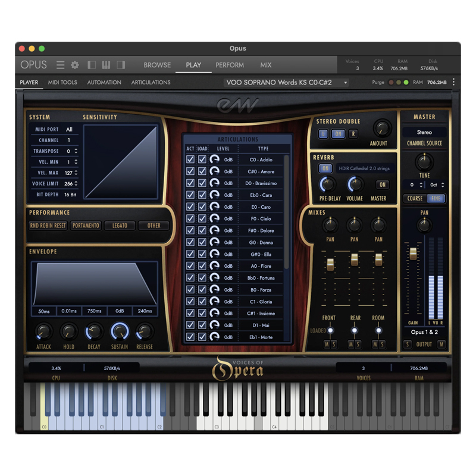The image size is (476, 476).
Task: Uncheck ACT checkbox for G0 - Donna
Action: (190, 242)
